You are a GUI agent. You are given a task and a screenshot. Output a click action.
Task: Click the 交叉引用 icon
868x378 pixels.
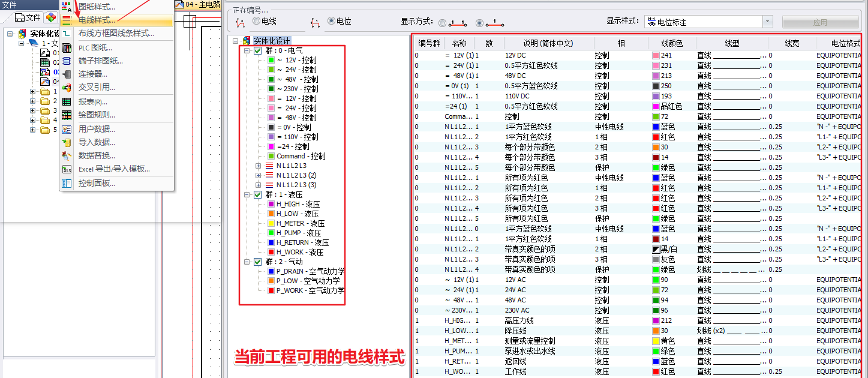[x=67, y=88]
